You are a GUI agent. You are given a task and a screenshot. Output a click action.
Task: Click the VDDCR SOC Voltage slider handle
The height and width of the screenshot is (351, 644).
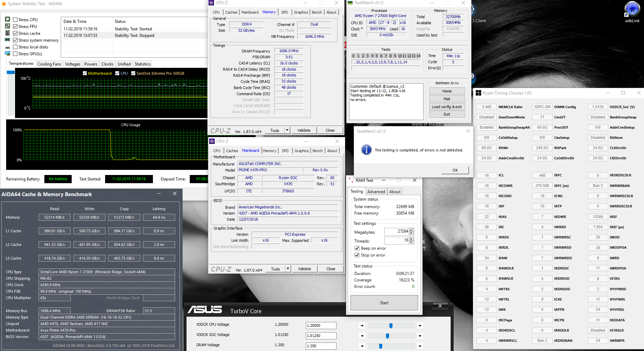point(387,336)
